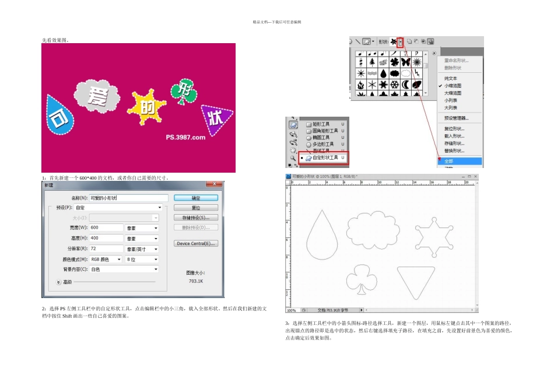Viewport: 554px width, 392px height.
Task: Close the 新建 dialog window
Action: pyautogui.click(x=214, y=184)
